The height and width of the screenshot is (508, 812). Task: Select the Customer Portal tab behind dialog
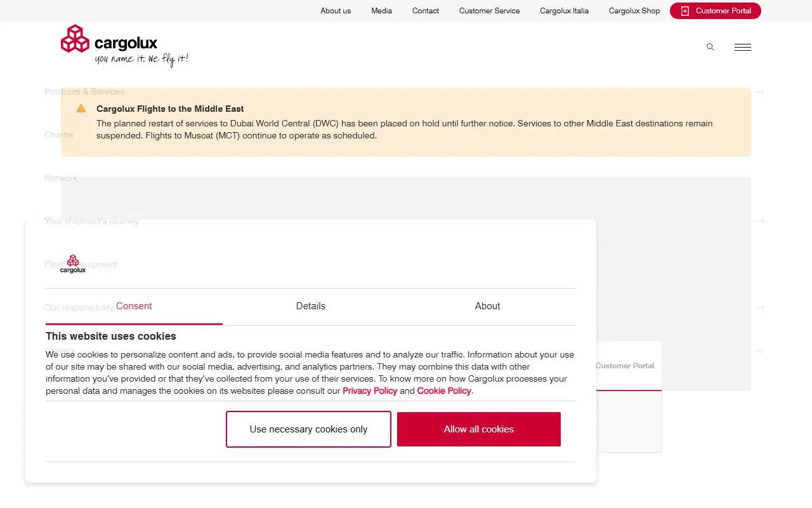point(625,366)
